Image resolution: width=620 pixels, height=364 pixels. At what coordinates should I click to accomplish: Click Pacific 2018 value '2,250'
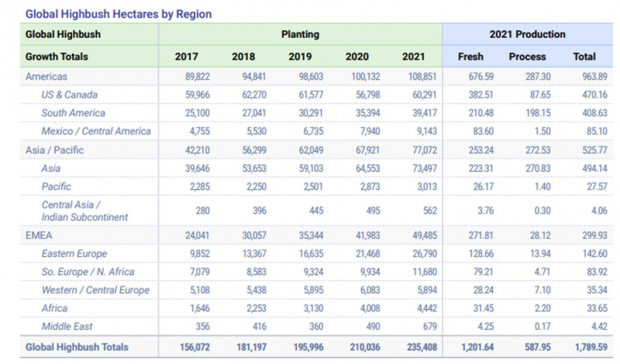[257, 187]
